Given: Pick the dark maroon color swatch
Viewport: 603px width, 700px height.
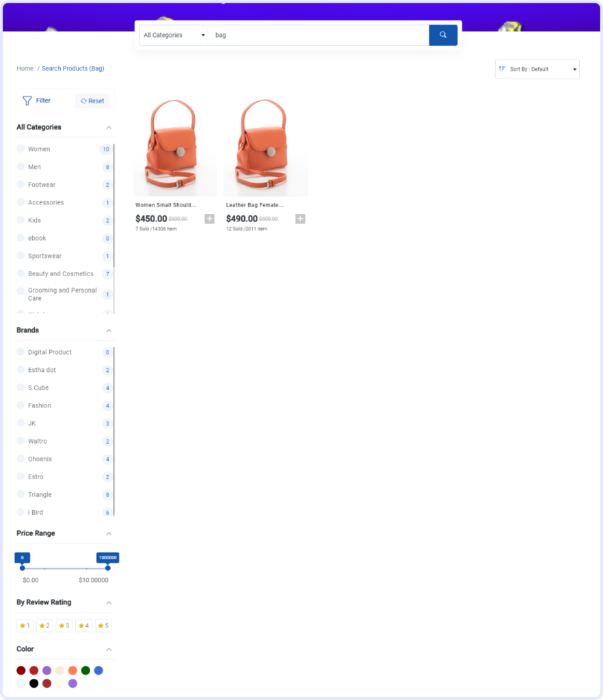Looking at the screenshot, I should click(21, 670).
